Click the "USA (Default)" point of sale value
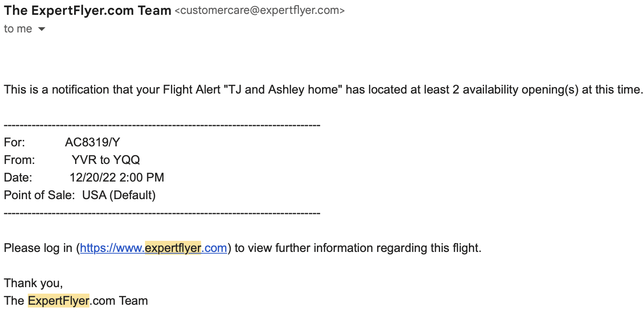The height and width of the screenshot is (314, 644). click(x=119, y=195)
